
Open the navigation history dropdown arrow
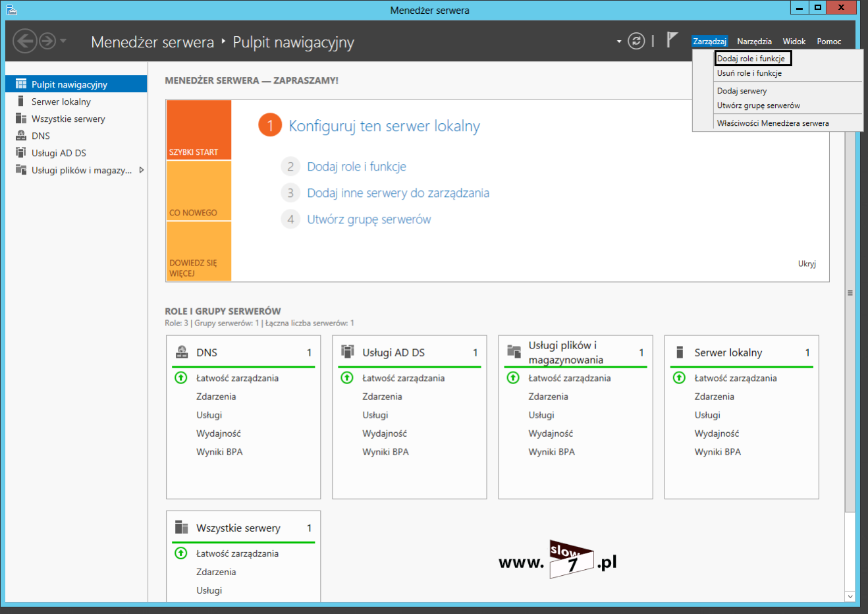[x=63, y=41]
